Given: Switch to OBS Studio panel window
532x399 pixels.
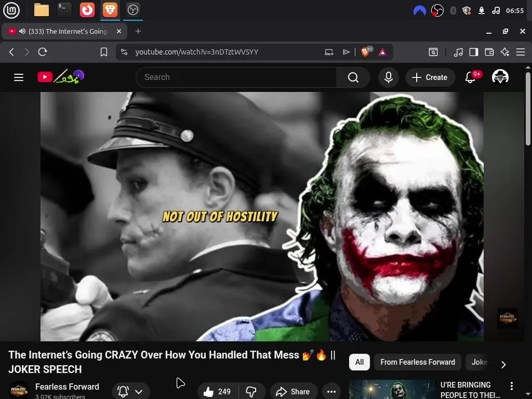Looking at the screenshot, I should tap(132, 10).
